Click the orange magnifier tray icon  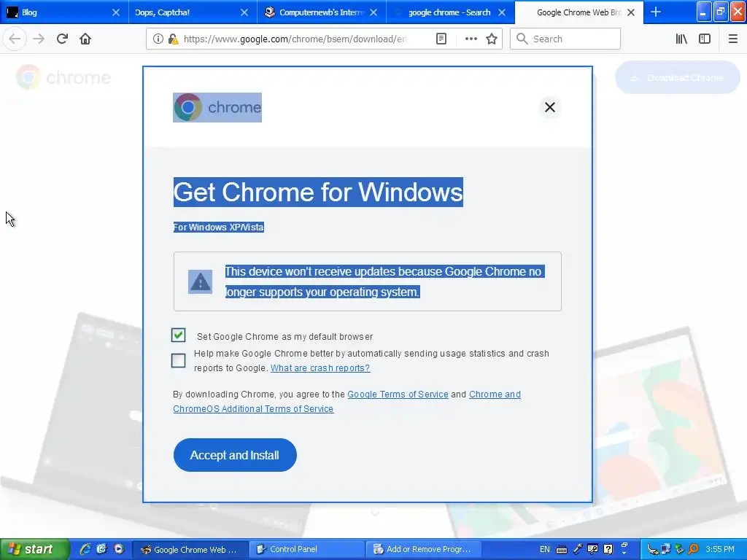coord(693,549)
